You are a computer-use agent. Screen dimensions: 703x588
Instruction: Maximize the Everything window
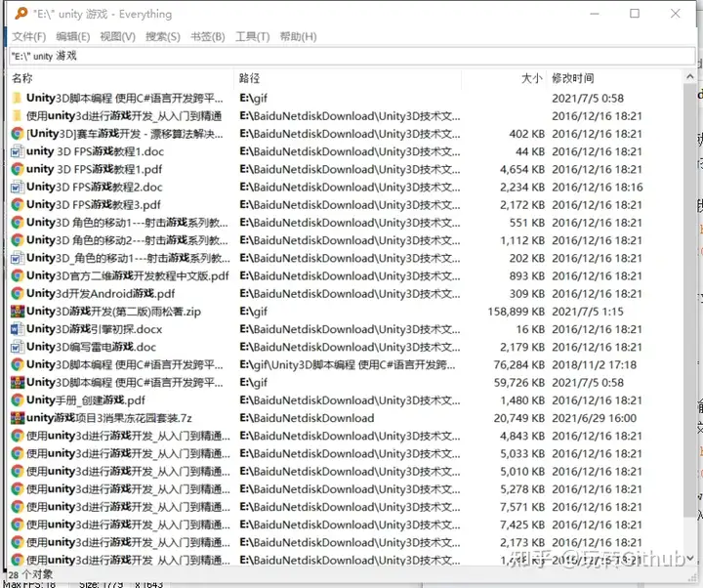tap(635, 14)
